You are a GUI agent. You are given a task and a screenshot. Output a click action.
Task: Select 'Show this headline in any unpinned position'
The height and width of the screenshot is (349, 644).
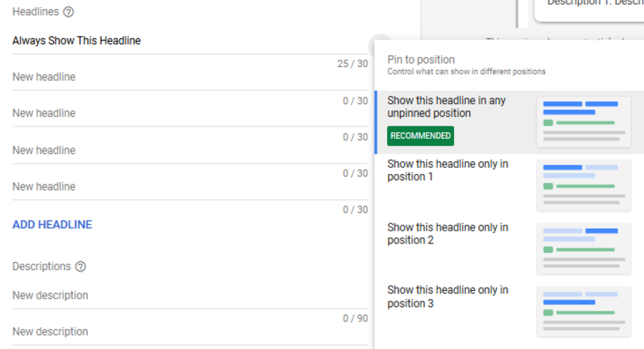tap(447, 107)
